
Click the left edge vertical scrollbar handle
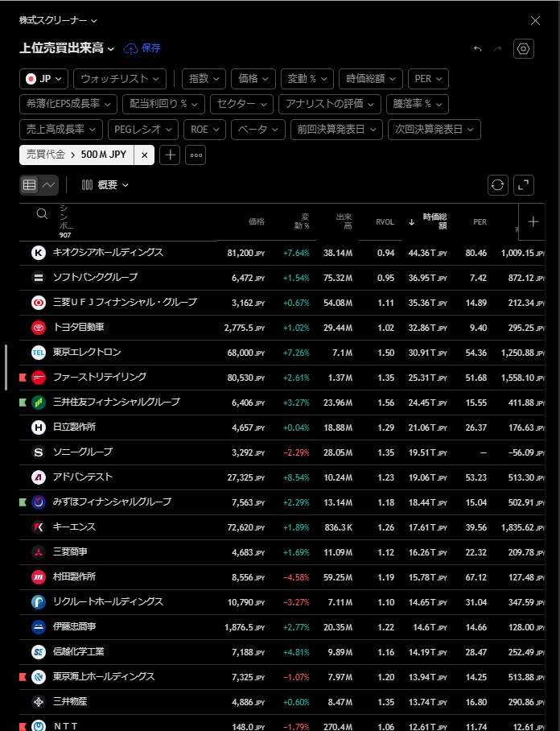[x=6, y=367]
